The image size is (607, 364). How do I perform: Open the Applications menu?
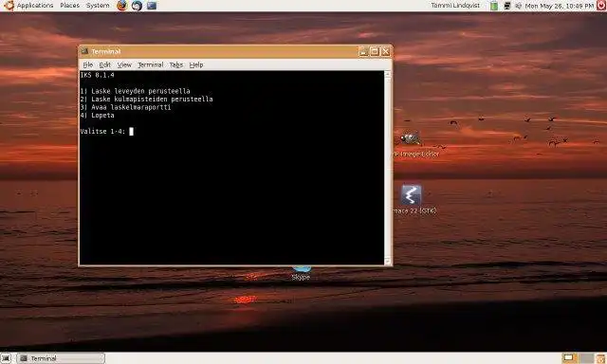point(35,6)
